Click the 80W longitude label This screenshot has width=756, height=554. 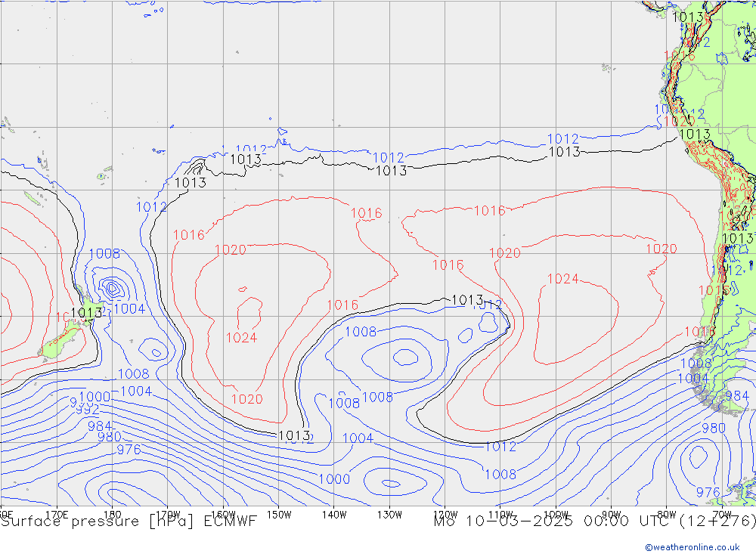point(667,515)
